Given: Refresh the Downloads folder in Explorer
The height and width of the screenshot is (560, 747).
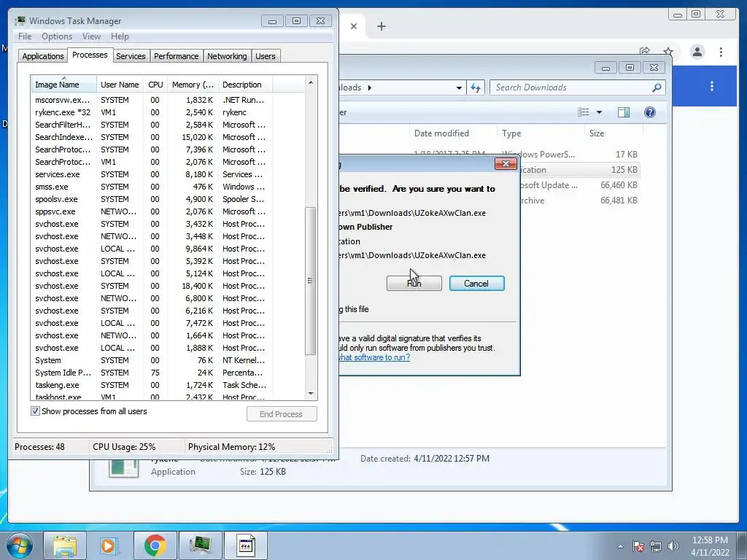Looking at the screenshot, I should 476,87.
